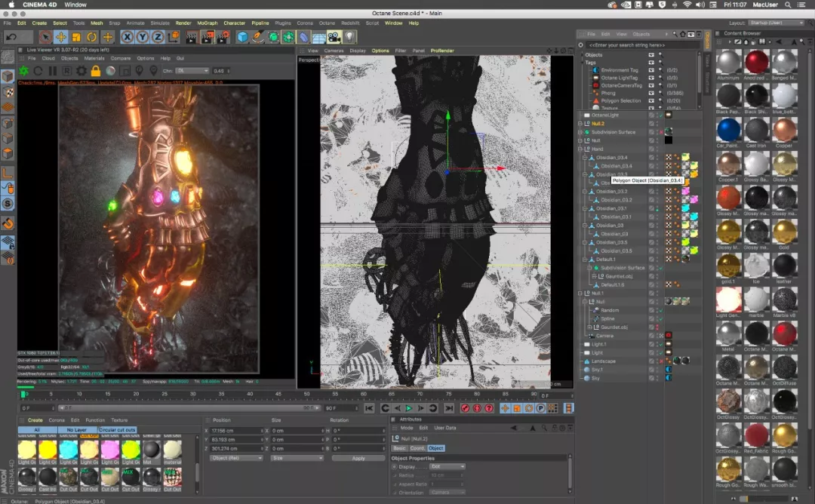
Task: Select the Rotate tool icon
Action: [x=93, y=37]
